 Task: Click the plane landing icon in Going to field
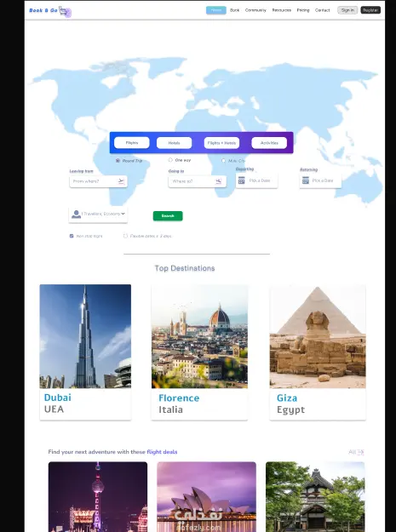coord(219,181)
